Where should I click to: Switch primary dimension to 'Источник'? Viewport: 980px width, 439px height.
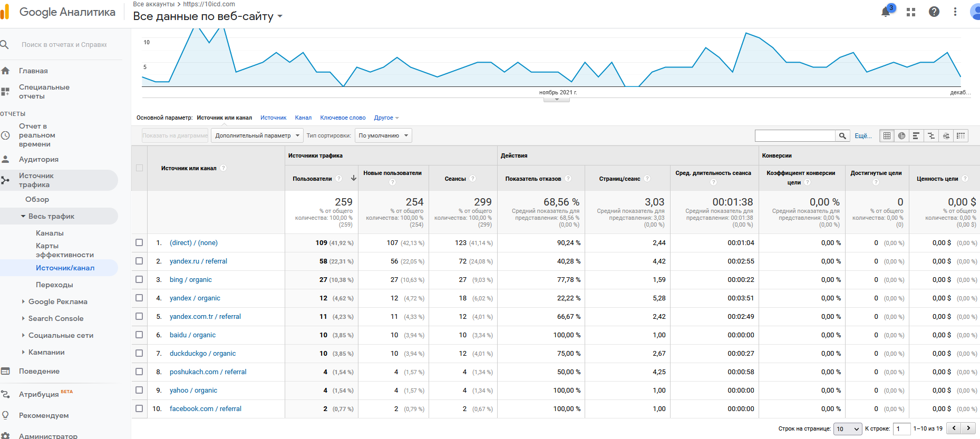pyautogui.click(x=274, y=118)
